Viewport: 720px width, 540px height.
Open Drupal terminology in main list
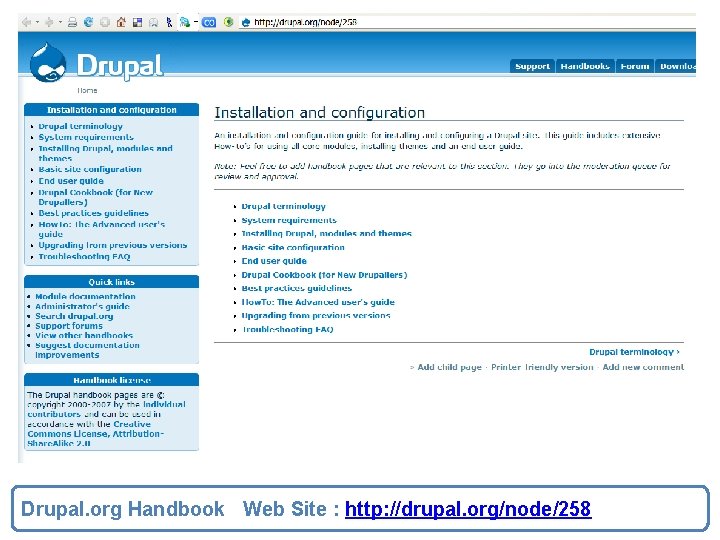[x=284, y=207]
